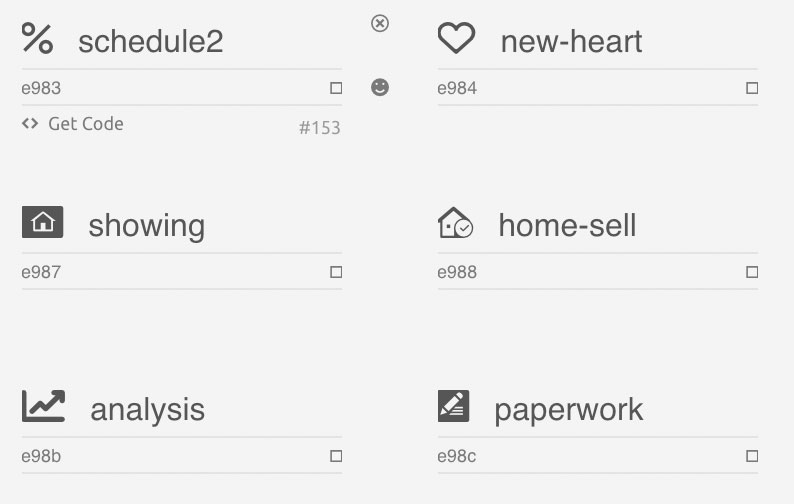Tick the e987 checkbox

point(336,272)
